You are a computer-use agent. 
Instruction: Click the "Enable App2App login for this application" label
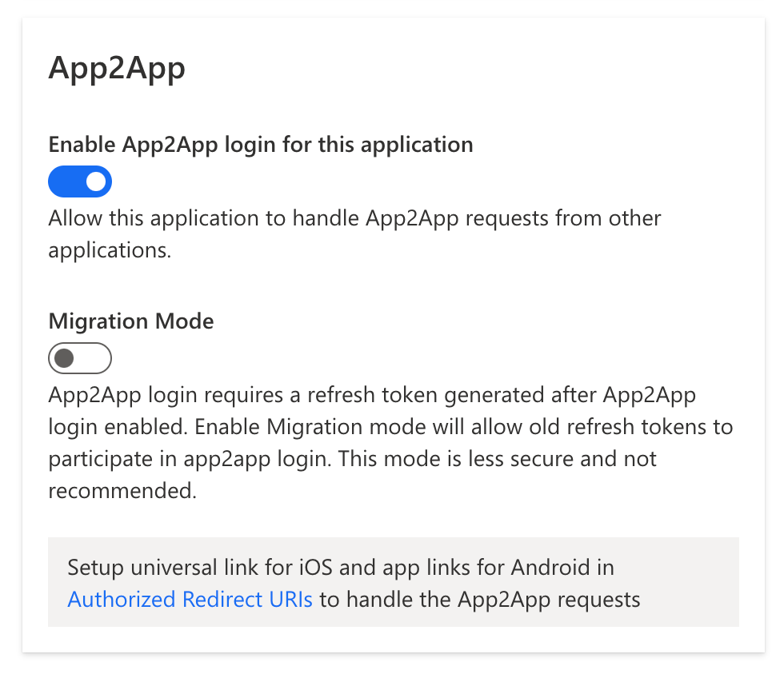click(261, 145)
